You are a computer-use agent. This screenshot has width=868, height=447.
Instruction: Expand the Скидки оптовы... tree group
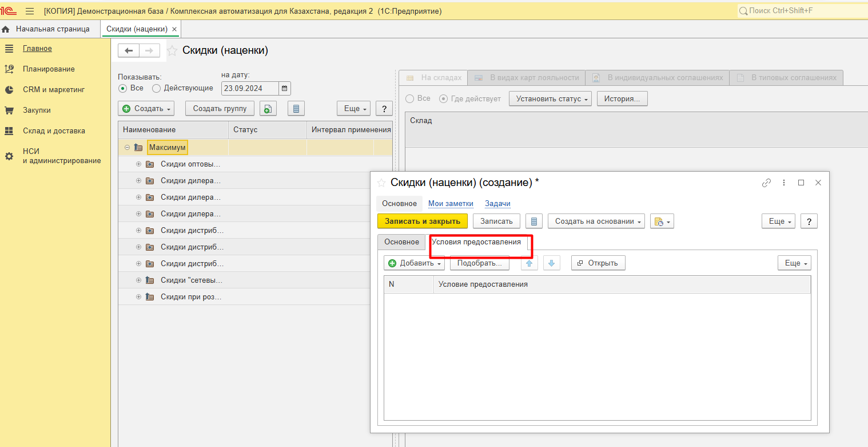pyautogui.click(x=138, y=164)
